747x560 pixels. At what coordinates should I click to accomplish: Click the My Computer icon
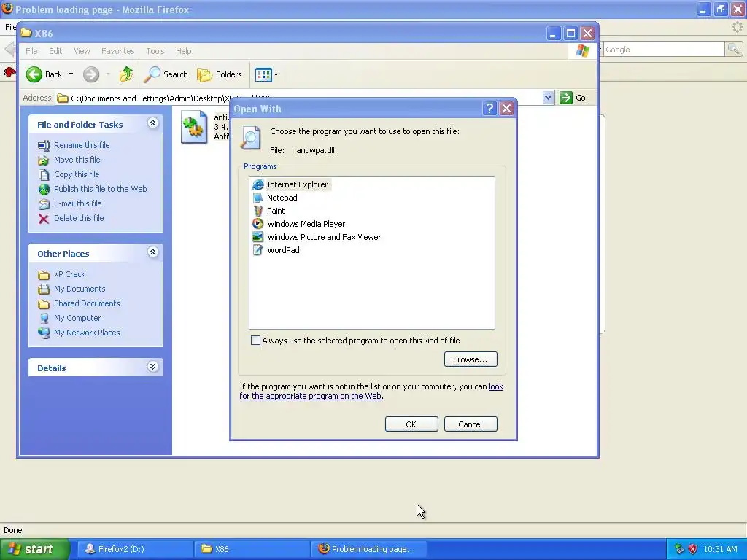[44, 318]
